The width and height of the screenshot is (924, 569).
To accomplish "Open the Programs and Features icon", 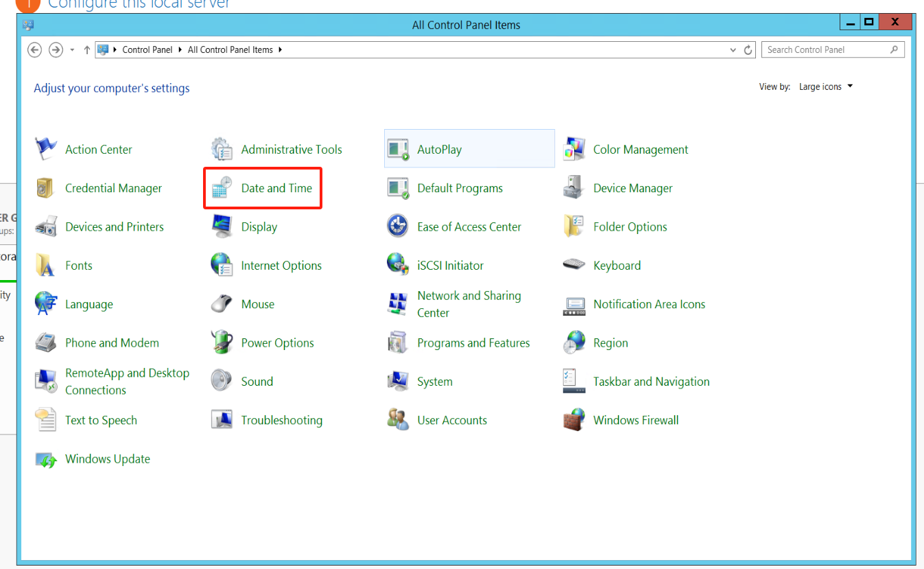I will 398,342.
